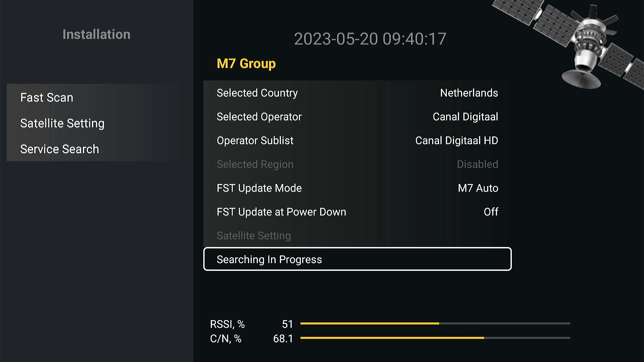Click the C/N quality bar
The width and height of the screenshot is (644, 362).
coord(435,338)
